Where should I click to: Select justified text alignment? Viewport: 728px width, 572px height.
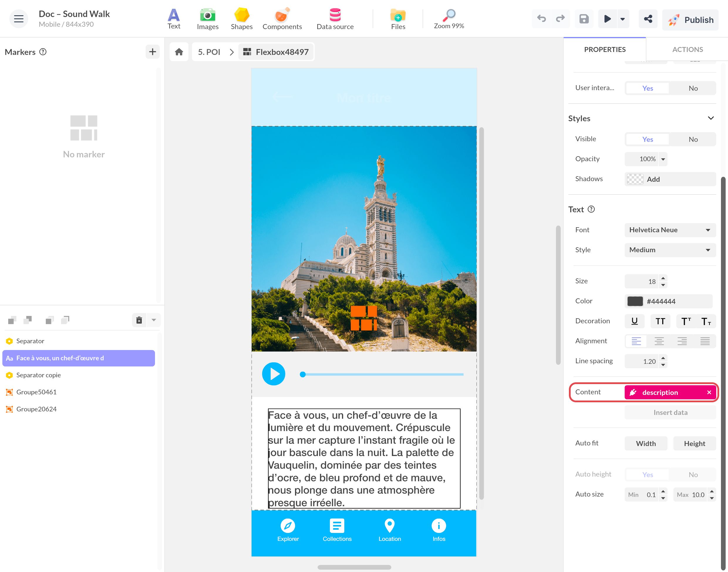[x=705, y=341]
